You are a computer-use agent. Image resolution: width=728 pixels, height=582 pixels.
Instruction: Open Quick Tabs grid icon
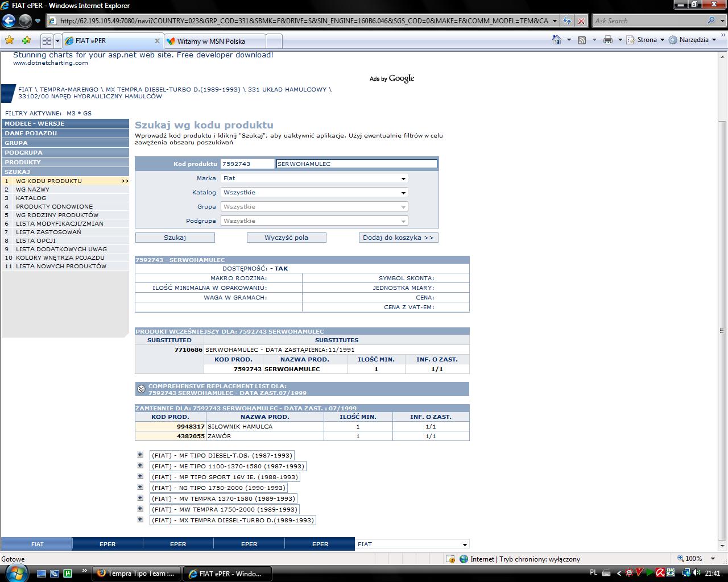coord(47,41)
